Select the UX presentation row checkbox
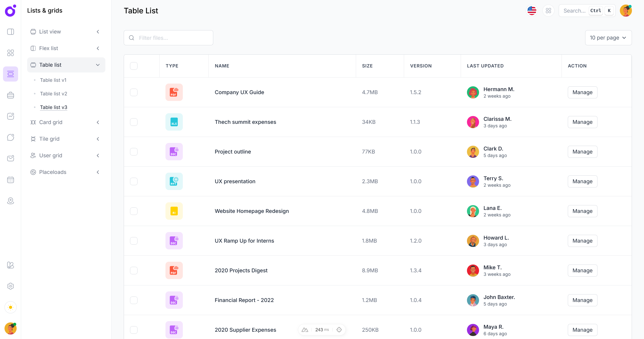The image size is (644, 339). coord(134,181)
